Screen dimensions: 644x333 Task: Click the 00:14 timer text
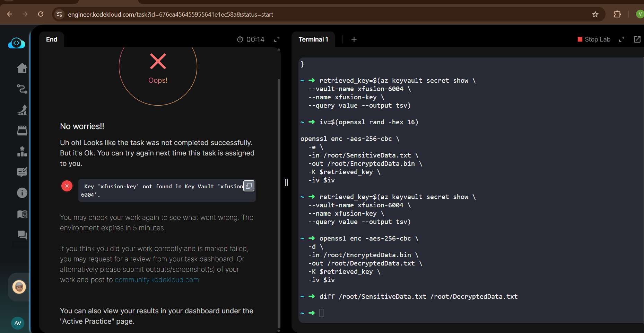(255, 39)
